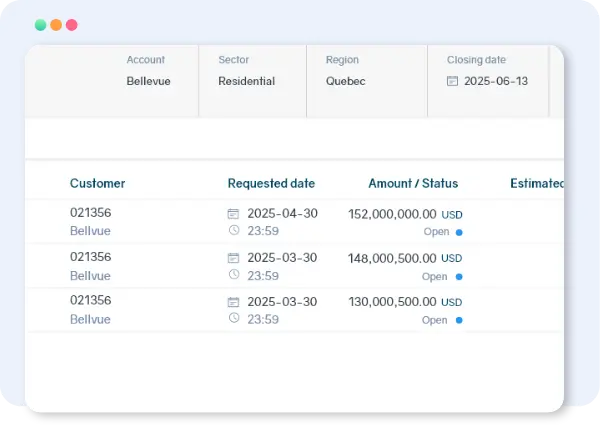Screen dimensions: 600x431
Task: Sort by the Customer column header
Action: click(97, 183)
